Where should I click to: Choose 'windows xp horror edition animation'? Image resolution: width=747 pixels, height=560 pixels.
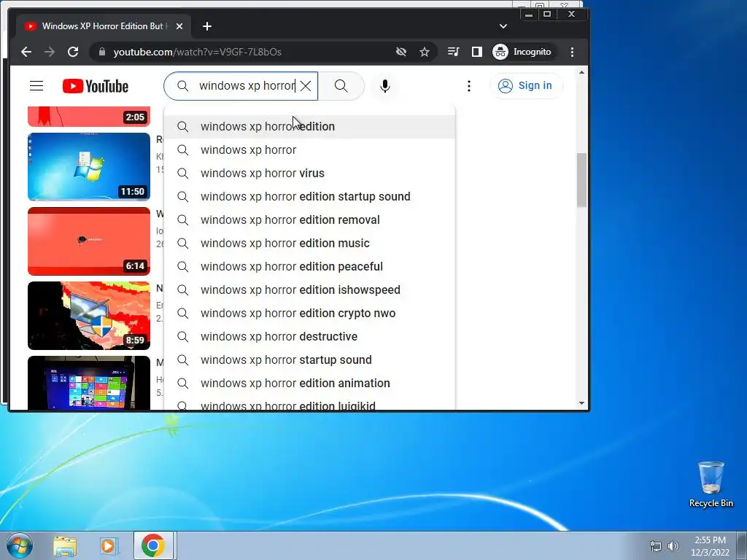click(x=309, y=384)
